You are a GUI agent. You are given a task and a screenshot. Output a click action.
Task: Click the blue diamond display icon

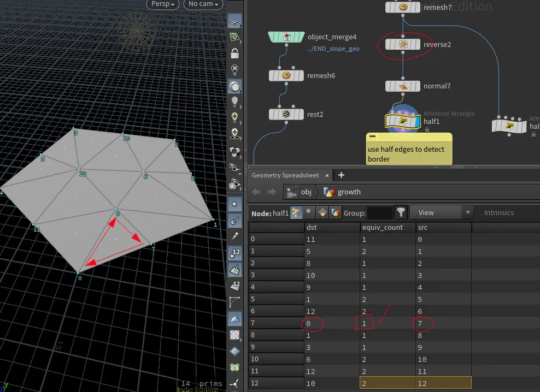(x=234, y=351)
